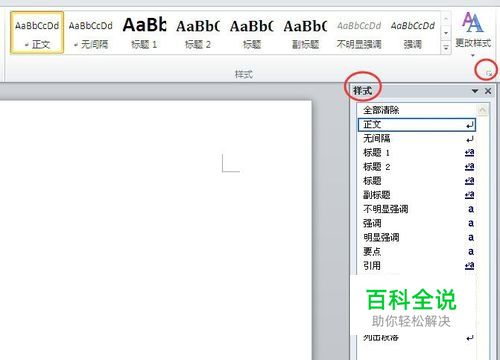
Task: Apply the 不明显强调 gallery style
Action: point(359,33)
